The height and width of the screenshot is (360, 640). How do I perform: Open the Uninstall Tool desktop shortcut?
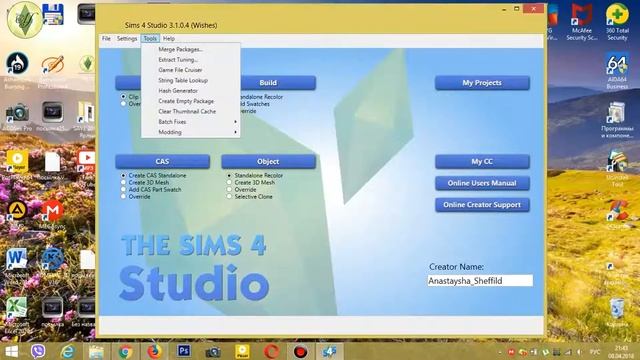pos(617,168)
